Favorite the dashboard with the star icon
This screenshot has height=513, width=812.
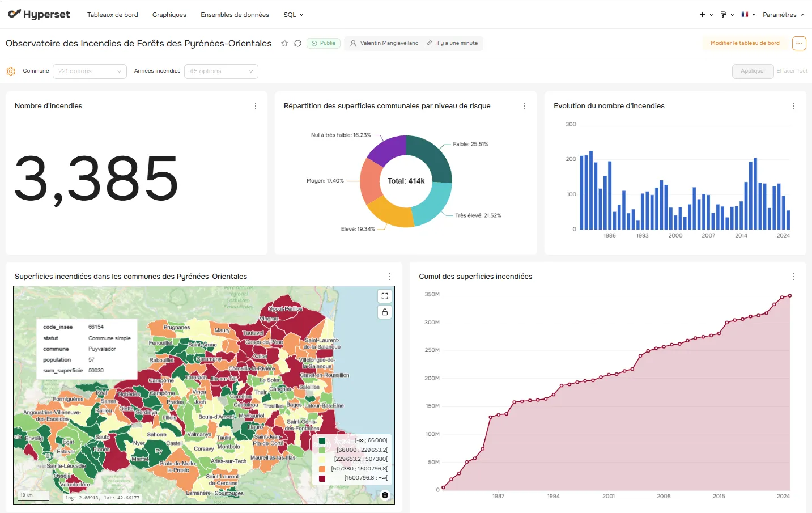(284, 43)
